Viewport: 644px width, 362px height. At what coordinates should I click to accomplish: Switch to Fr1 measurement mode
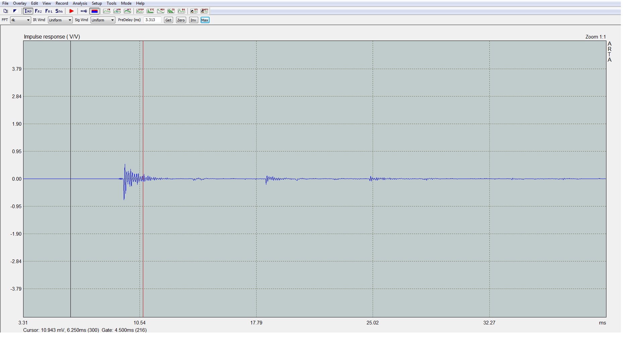[x=49, y=11]
